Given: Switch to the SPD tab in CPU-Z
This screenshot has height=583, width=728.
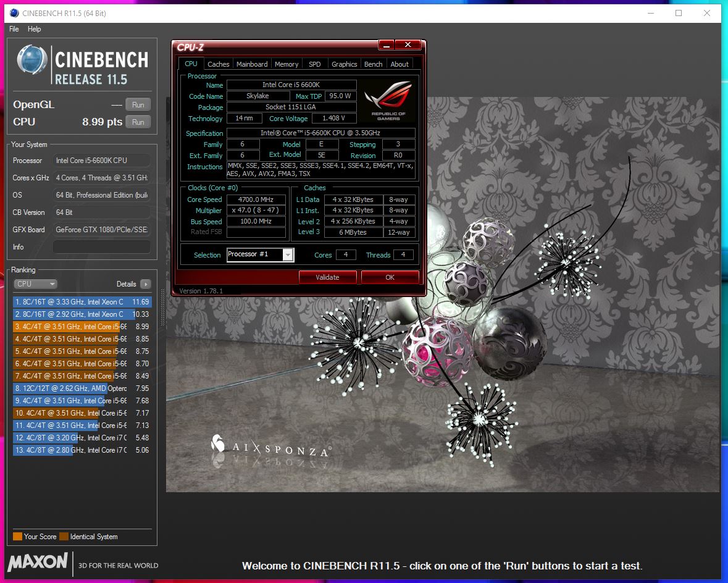Looking at the screenshot, I should 315,64.
